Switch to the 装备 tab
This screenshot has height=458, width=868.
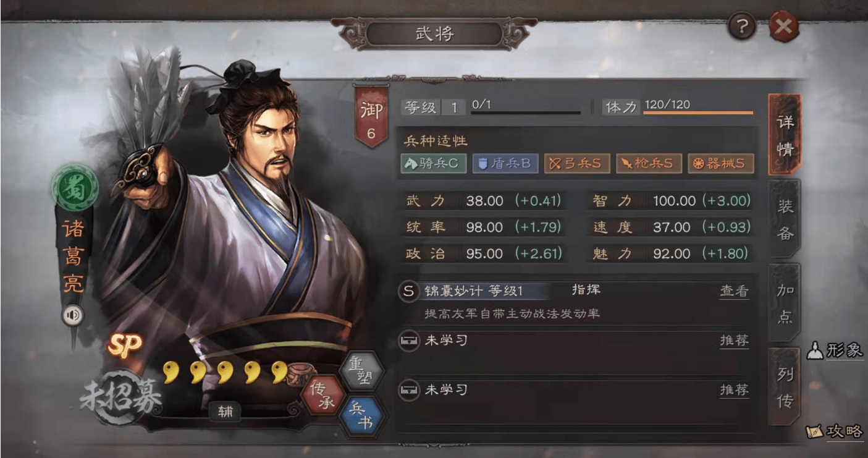(785, 219)
